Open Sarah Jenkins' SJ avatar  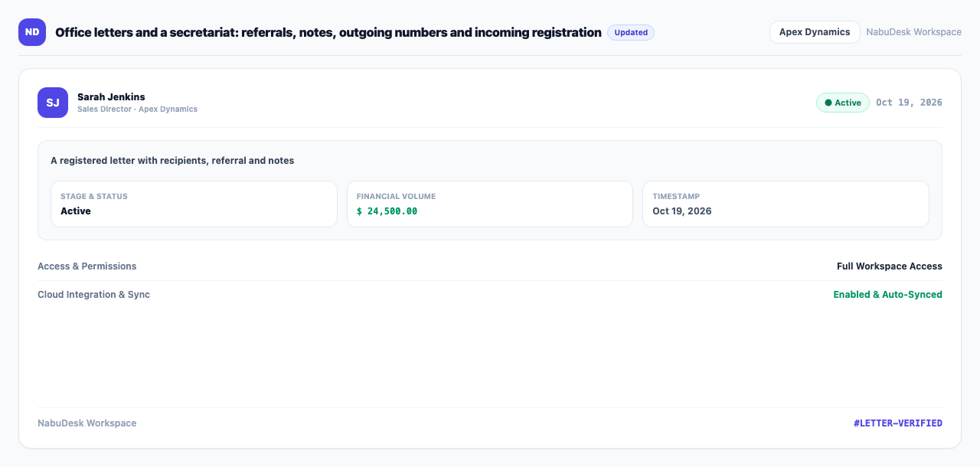[x=53, y=103]
